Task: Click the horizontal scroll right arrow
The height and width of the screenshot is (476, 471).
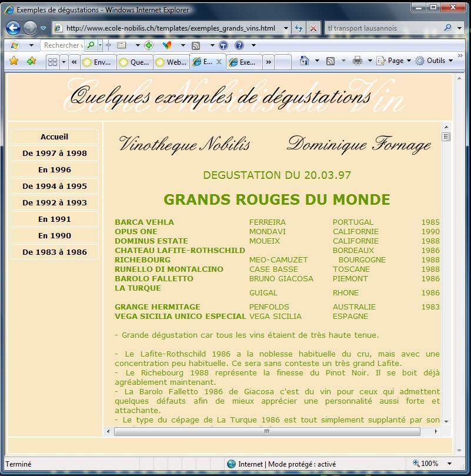Action: 436,431
